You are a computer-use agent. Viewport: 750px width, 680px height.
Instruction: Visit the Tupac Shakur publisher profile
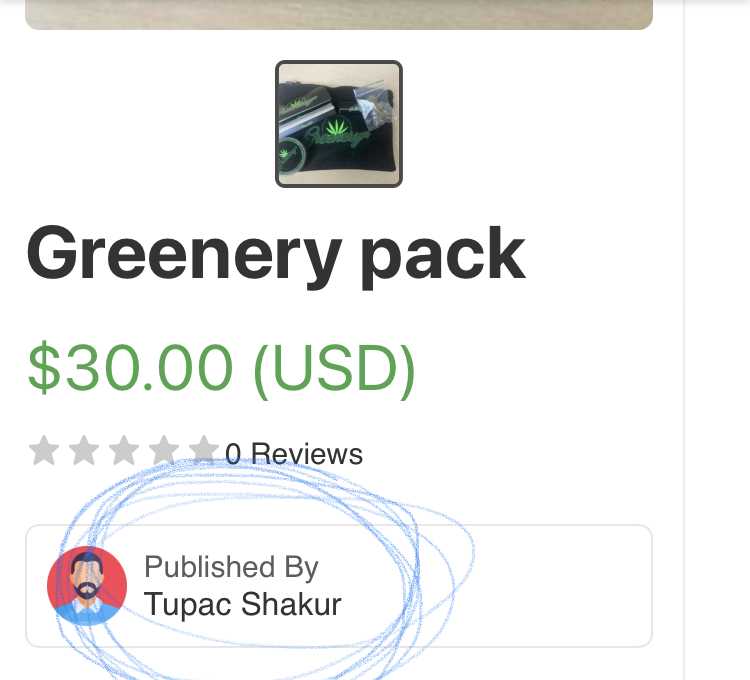[243, 604]
